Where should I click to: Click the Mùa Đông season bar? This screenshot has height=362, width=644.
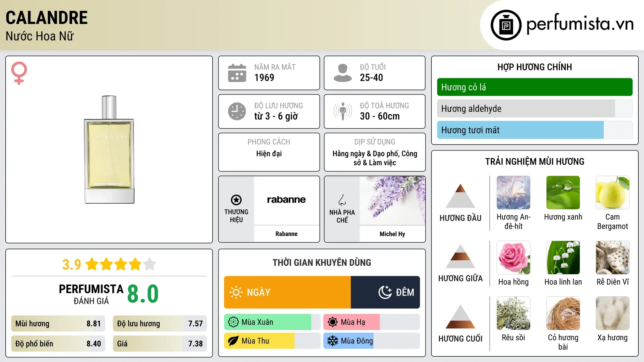tap(372, 341)
